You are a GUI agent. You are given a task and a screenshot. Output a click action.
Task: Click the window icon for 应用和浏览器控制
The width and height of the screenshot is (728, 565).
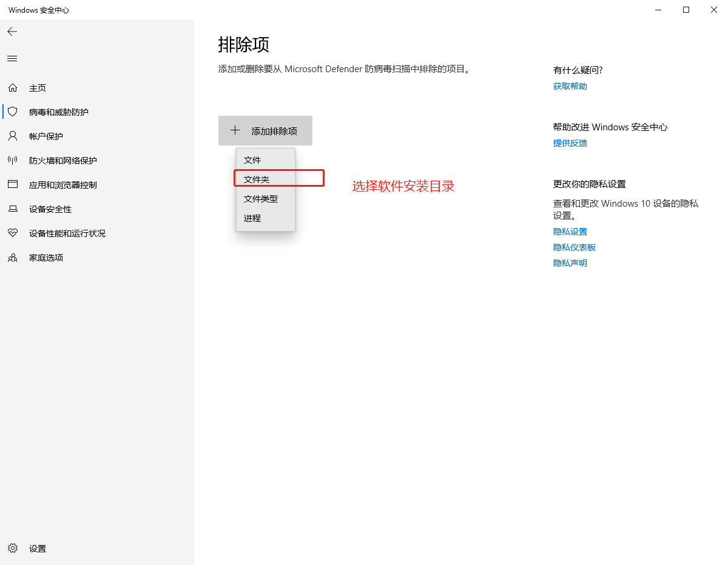13,185
